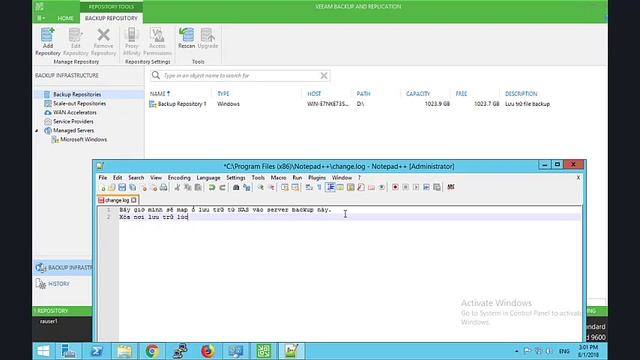Click the spell-check ABC icon in Notepad++

[x=451, y=187]
